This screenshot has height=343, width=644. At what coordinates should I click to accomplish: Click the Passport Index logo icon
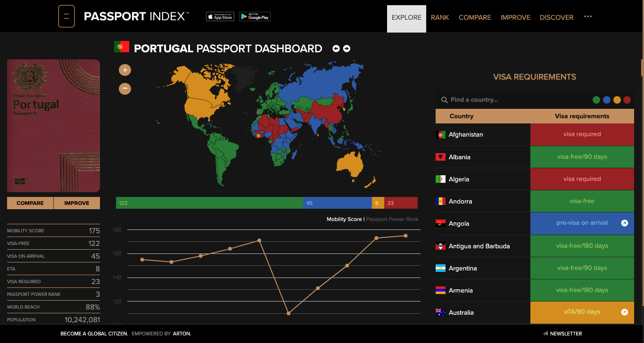click(x=66, y=16)
